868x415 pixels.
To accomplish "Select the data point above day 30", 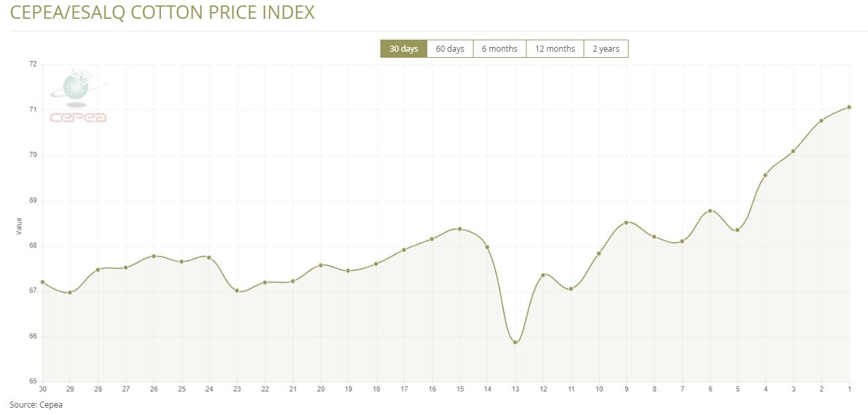I will 43,282.
